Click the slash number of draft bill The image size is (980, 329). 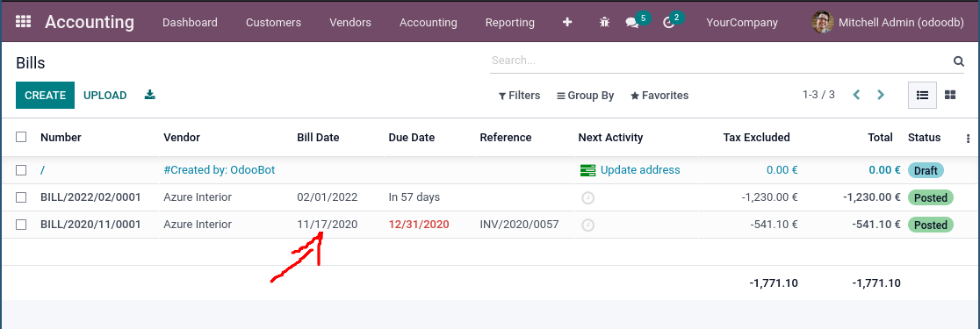pyautogui.click(x=42, y=170)
